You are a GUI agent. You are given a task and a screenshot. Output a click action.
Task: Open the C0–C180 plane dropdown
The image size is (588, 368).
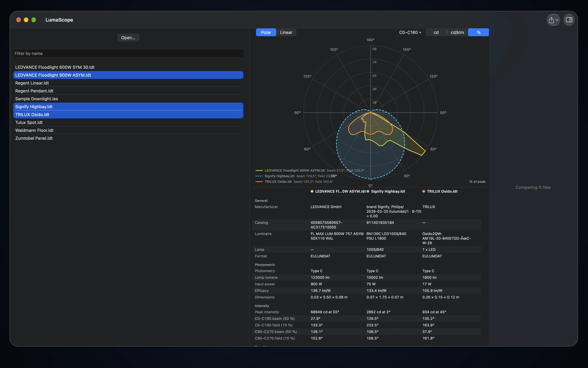(410, 32)
